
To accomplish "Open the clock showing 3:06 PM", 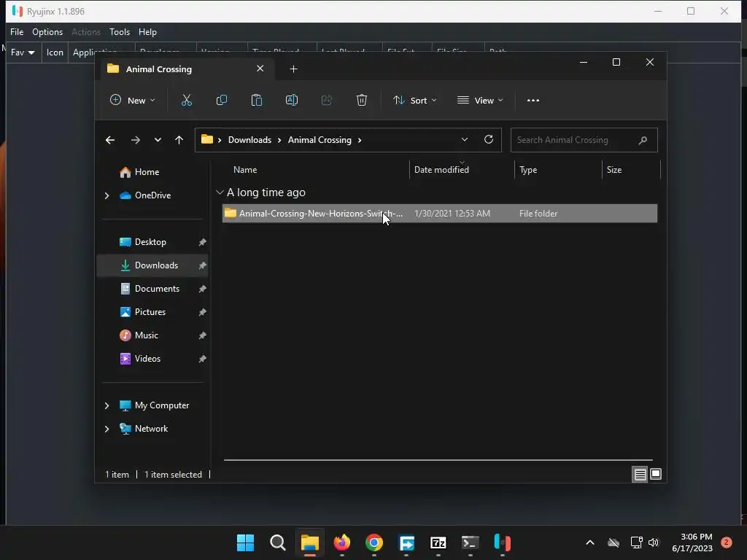I will click(x=692, y=542).
